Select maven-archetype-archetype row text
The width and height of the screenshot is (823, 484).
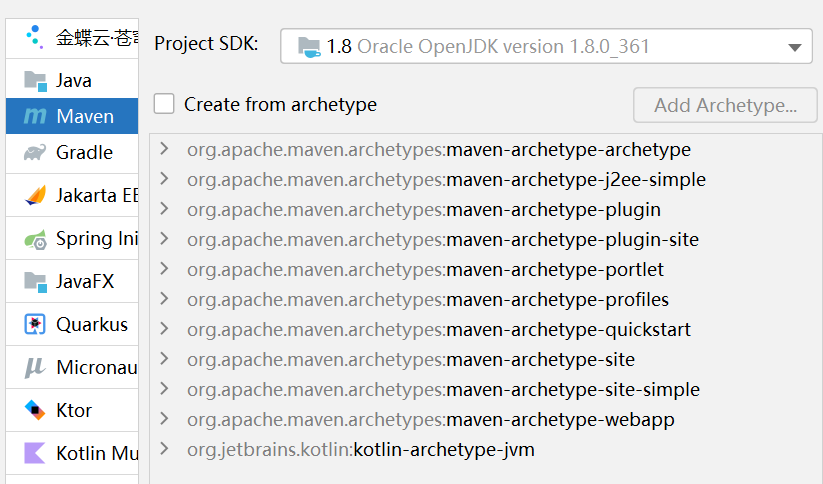(439, 150)
